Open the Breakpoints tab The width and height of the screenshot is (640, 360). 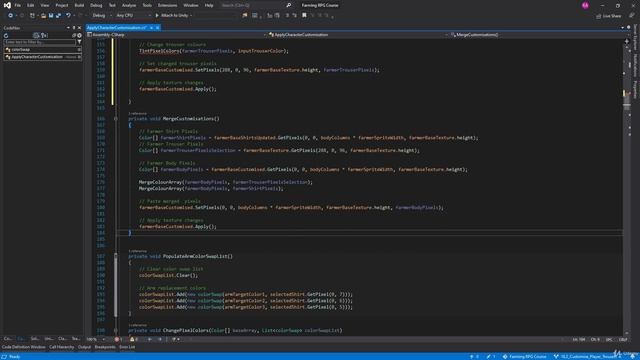(x=105, y=347)
